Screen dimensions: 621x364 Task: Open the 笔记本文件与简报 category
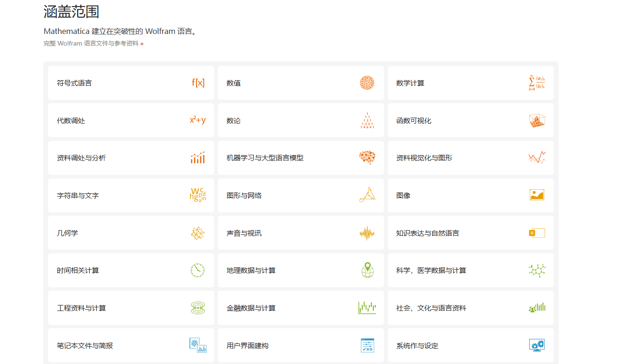tap(131, 345)
